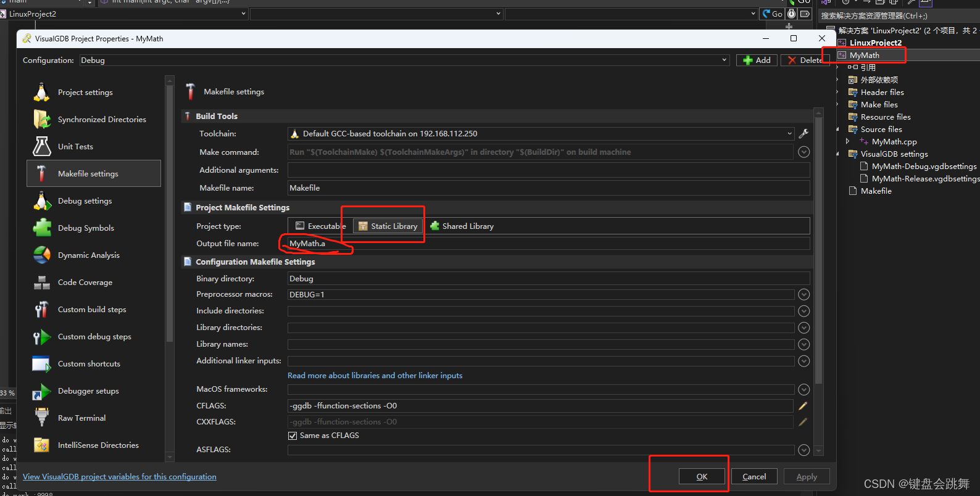
Task: Expand Library directories options arrow
Action: 804,328
